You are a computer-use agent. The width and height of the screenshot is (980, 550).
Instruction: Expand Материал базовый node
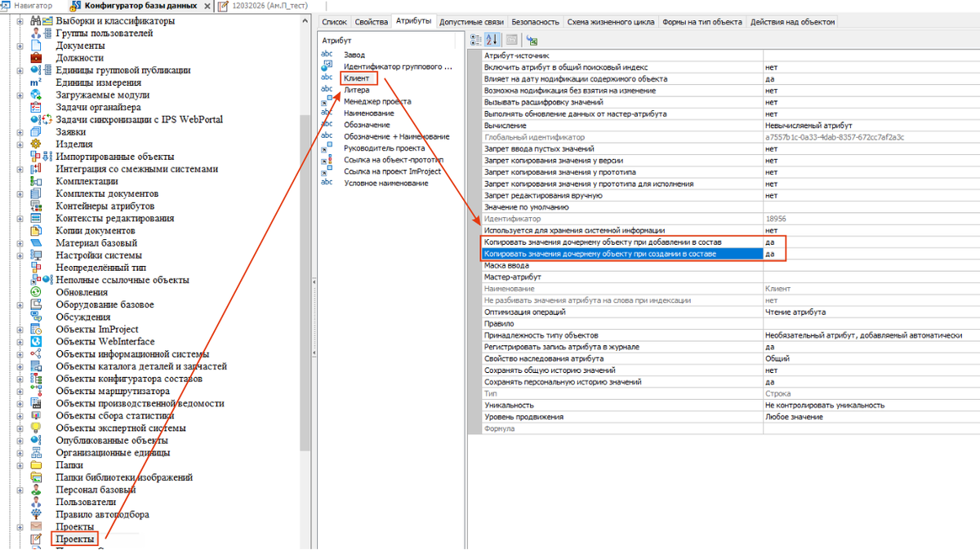(20, 243)
